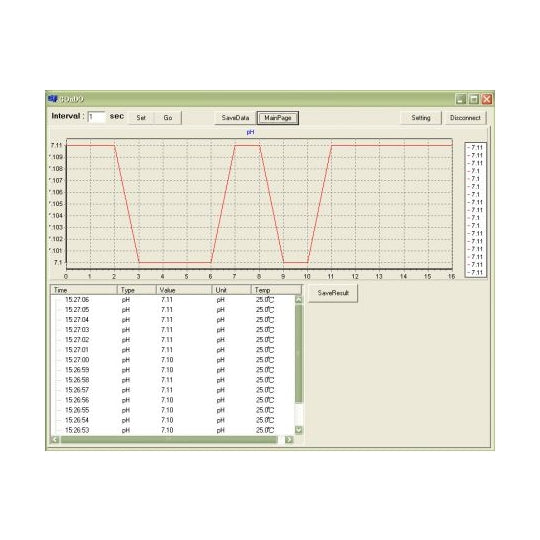Click the vertical scrollbar thumb of table
This screenshot has width=540, height=540.
click(x=299, y=353)
